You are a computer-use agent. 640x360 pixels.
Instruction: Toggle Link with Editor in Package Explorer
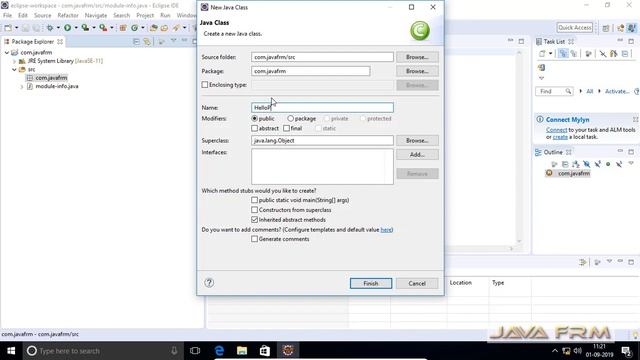click(147, 42)
